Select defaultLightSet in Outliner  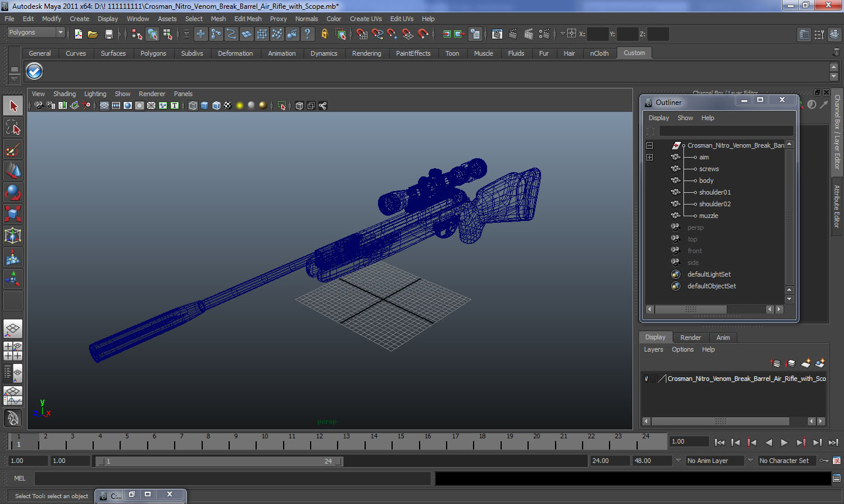[709, 274]
